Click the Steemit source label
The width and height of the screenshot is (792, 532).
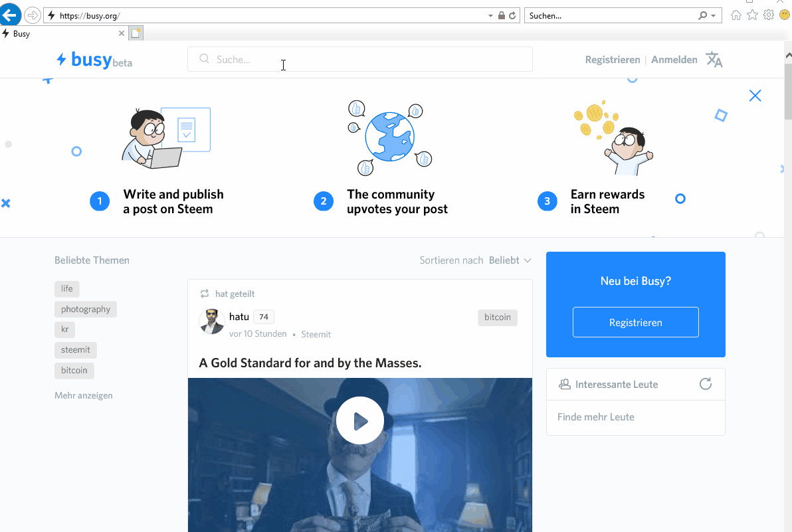[316, 334]
